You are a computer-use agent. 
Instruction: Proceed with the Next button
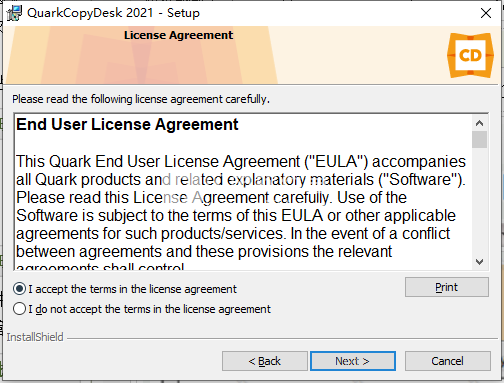coord(353,361)
